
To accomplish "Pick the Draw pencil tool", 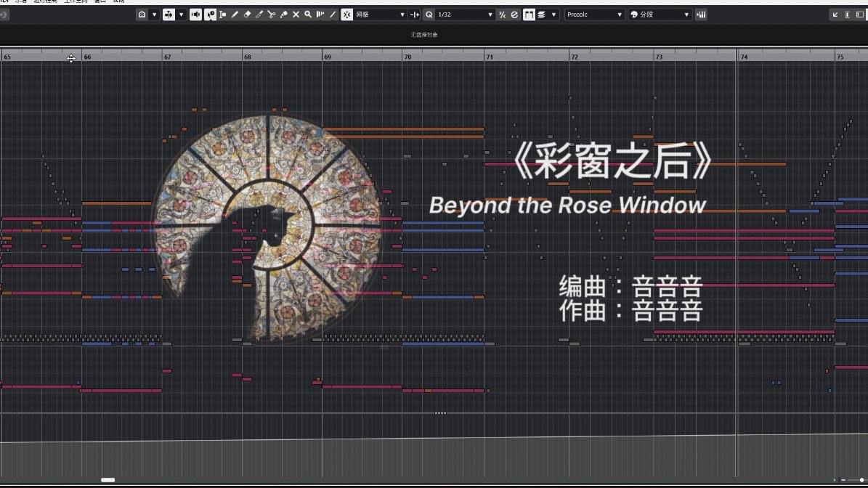I will coord(235,15).
